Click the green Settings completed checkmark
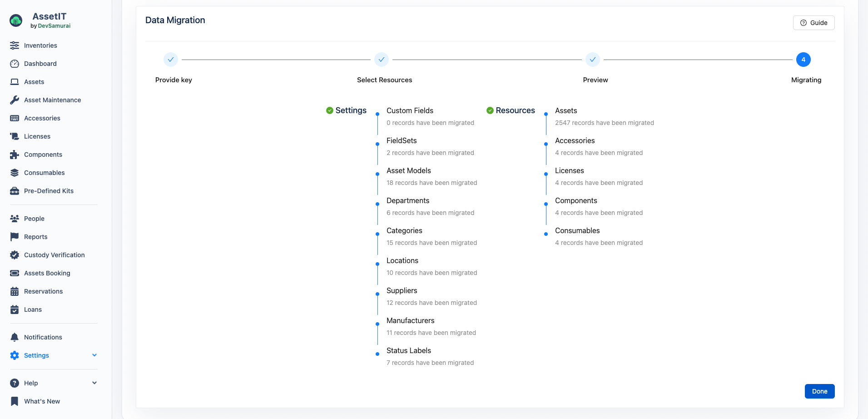The width and height of the screenshot is (868, 419). pos(330,110)
